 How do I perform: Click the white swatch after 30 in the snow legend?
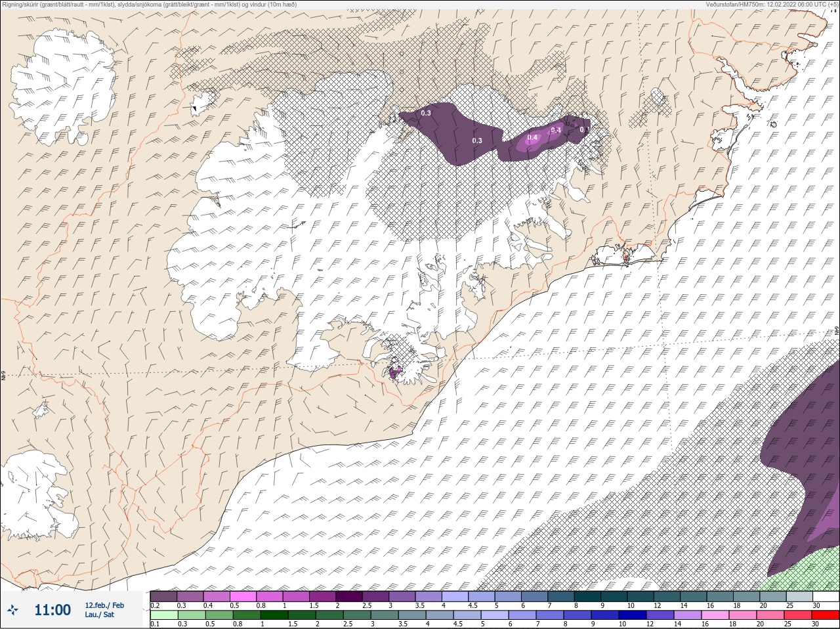826,596
